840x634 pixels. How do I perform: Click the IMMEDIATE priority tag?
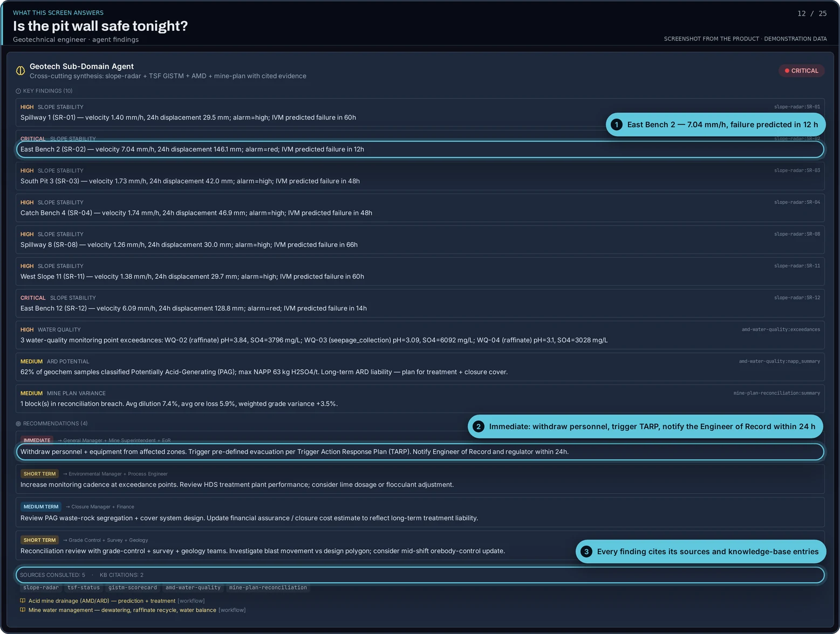(x=37, y=440)
